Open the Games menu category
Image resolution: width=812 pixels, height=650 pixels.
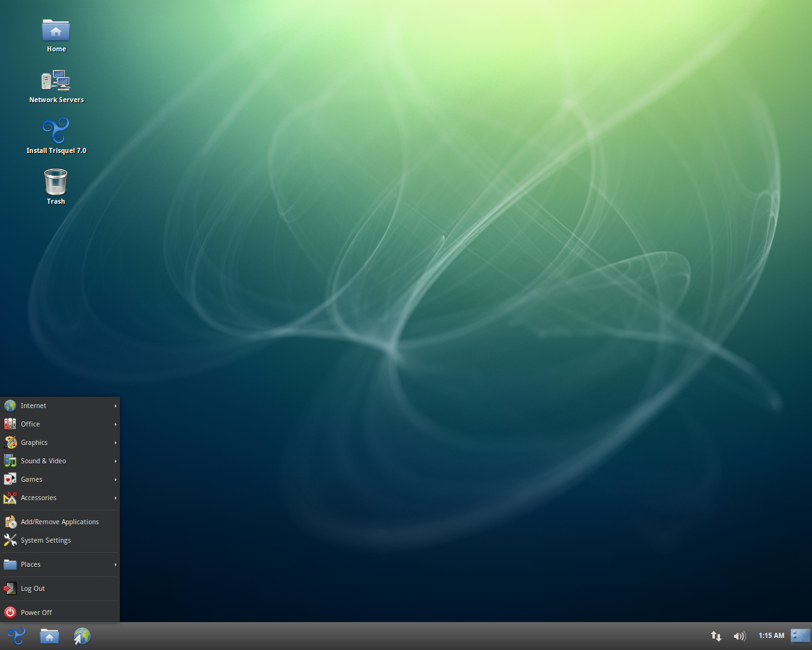click(60, 479)
